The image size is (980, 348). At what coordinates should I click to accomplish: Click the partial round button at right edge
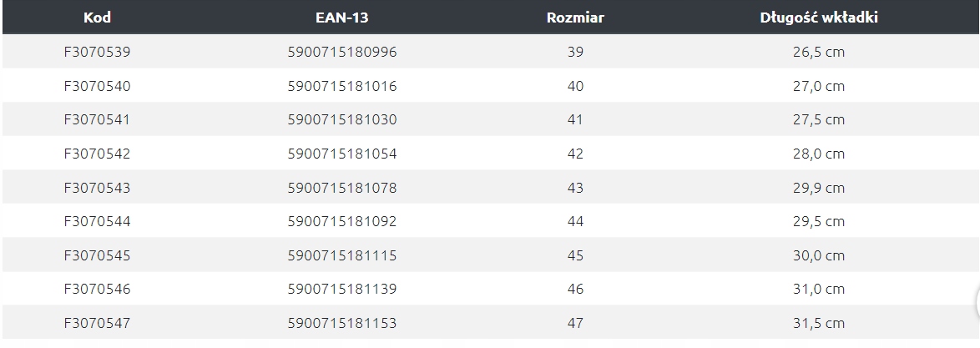coord(975,301)
